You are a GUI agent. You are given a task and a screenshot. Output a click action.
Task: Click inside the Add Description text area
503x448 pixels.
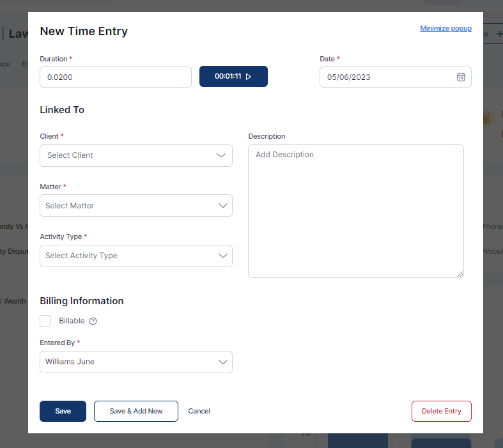(355, 211)
